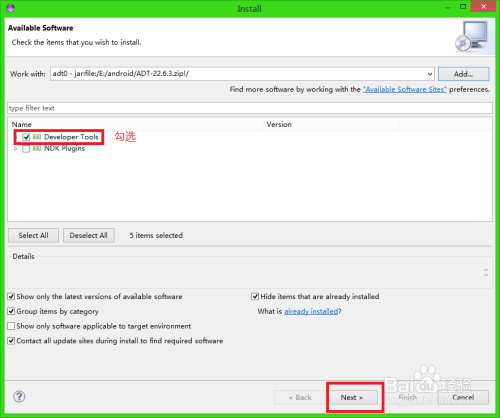The image size is (500, 418).
Task: Click the Eclipse icon in title bar
Action: (x=10, y=8)
